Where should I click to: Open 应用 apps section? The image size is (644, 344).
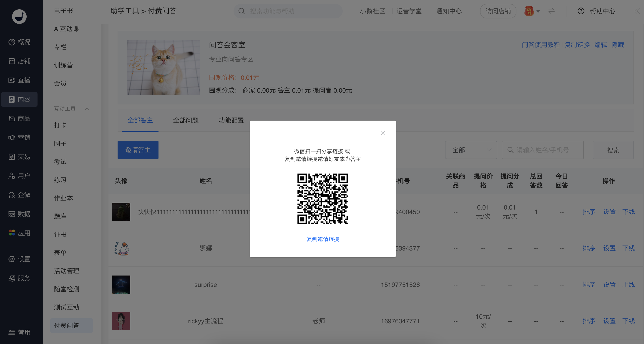click(19, 233)
